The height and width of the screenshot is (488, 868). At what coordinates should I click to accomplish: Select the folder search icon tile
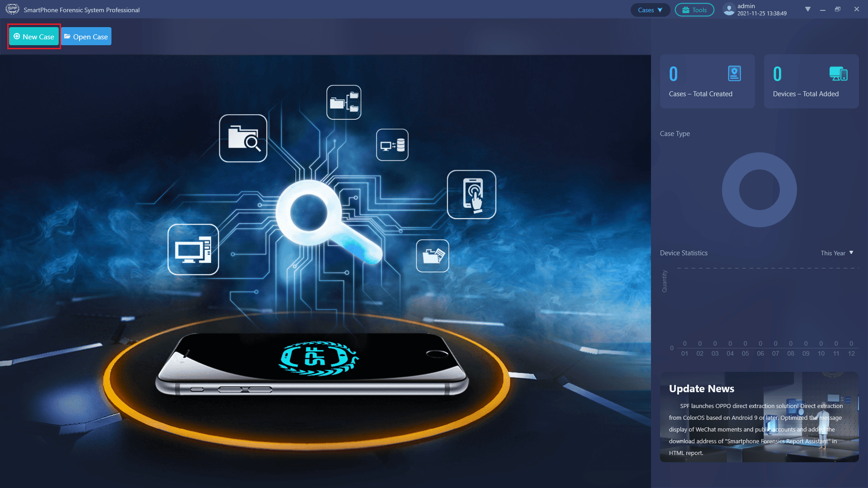[x=243, y=138]
